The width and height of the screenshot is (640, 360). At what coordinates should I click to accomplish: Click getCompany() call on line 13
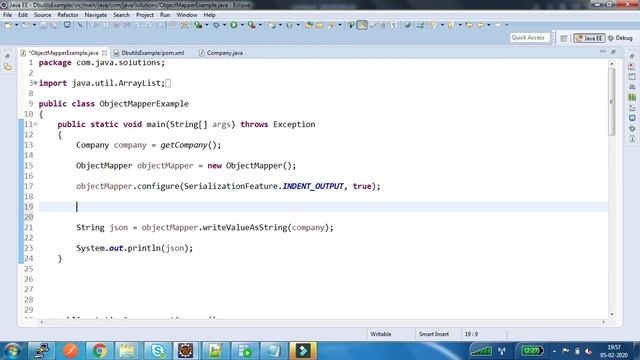190,145
